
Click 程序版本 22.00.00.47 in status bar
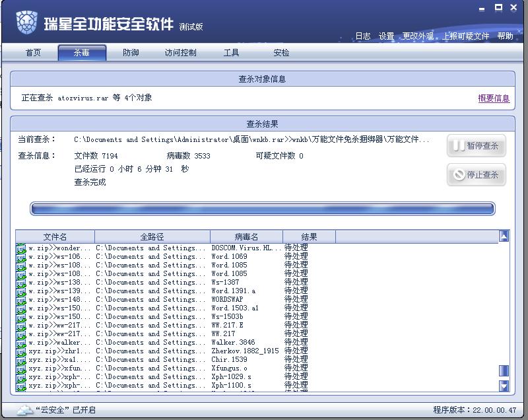[x=475, y=410]
